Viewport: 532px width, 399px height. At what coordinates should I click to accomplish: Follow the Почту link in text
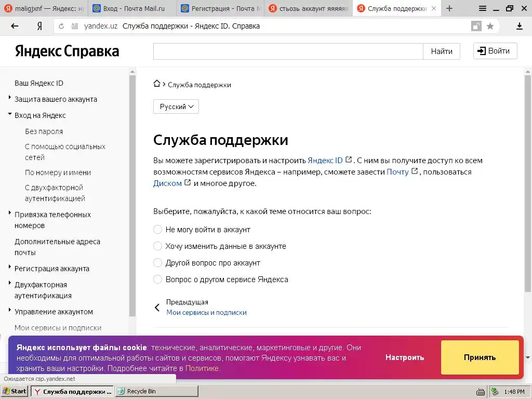(x=397, y=171)
